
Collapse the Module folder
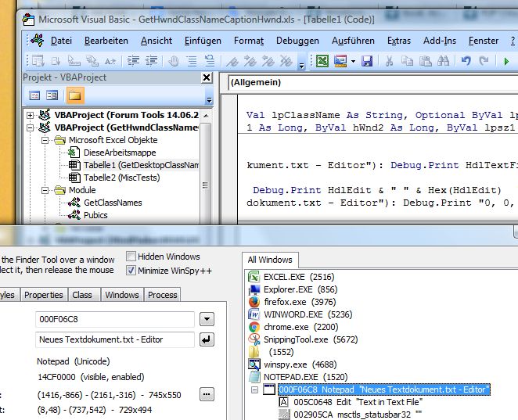[45, 191]
